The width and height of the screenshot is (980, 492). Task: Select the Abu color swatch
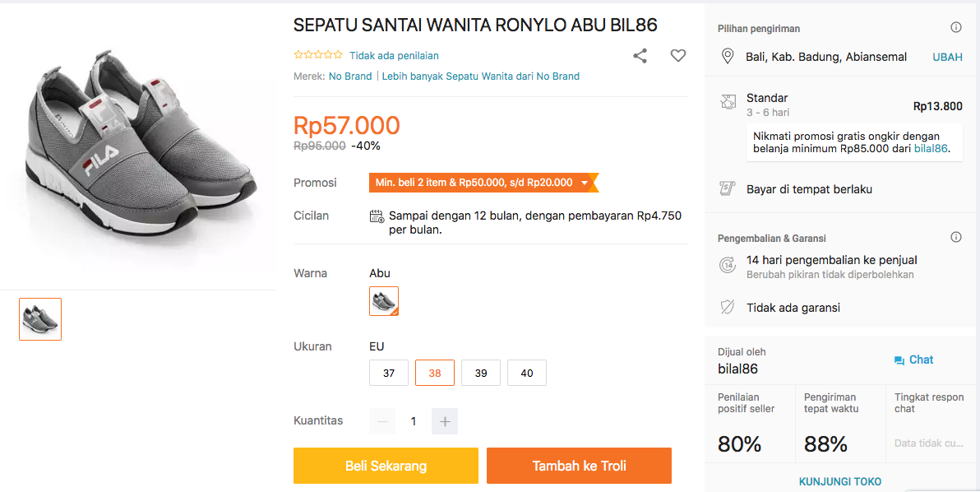pyautogui.click(x=384, y=301)
